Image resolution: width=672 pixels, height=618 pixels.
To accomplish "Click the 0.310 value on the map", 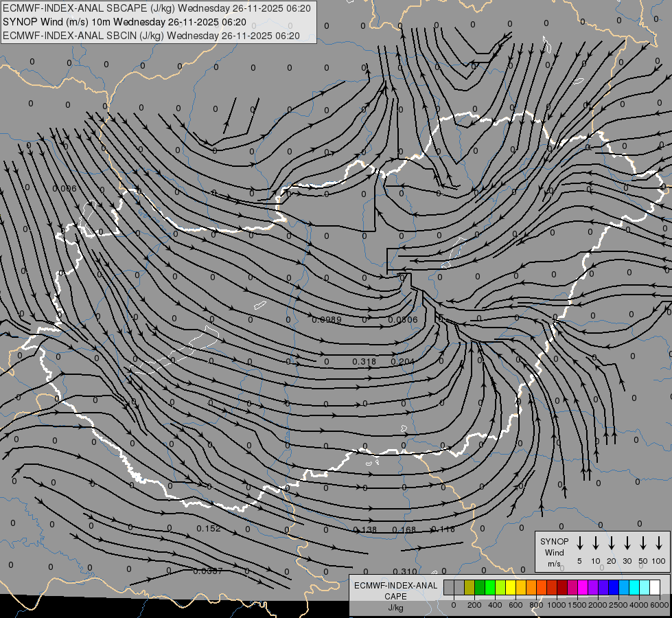I will pos(405,571).
